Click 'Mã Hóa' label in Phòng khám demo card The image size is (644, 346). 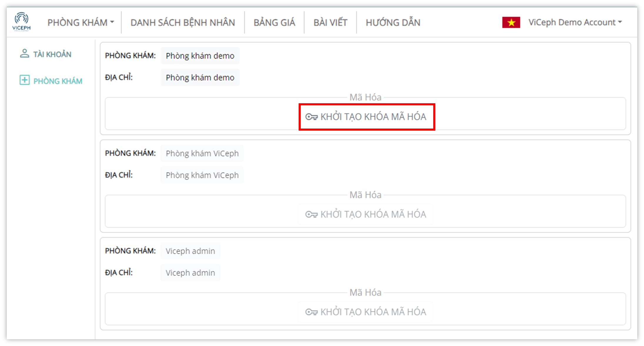click(x=365, y=97)
